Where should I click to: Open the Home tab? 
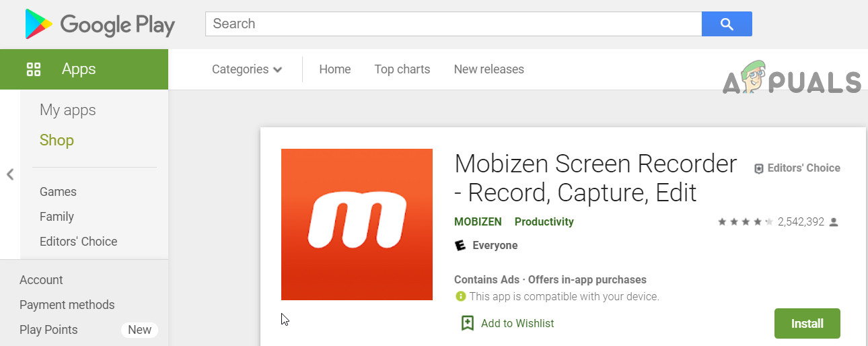[334, 69]
